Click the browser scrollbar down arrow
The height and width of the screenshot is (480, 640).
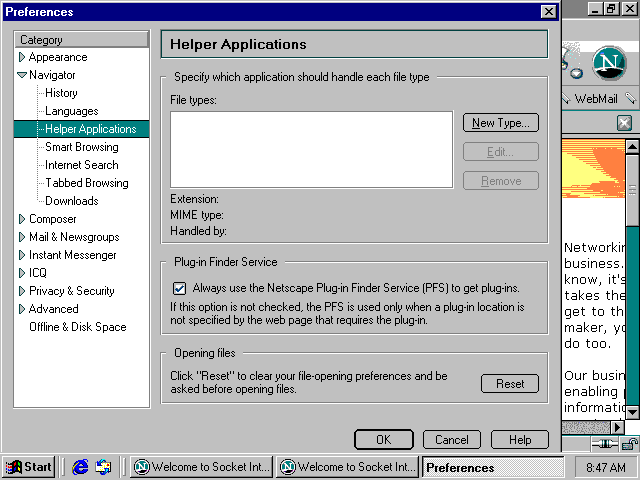632,412
